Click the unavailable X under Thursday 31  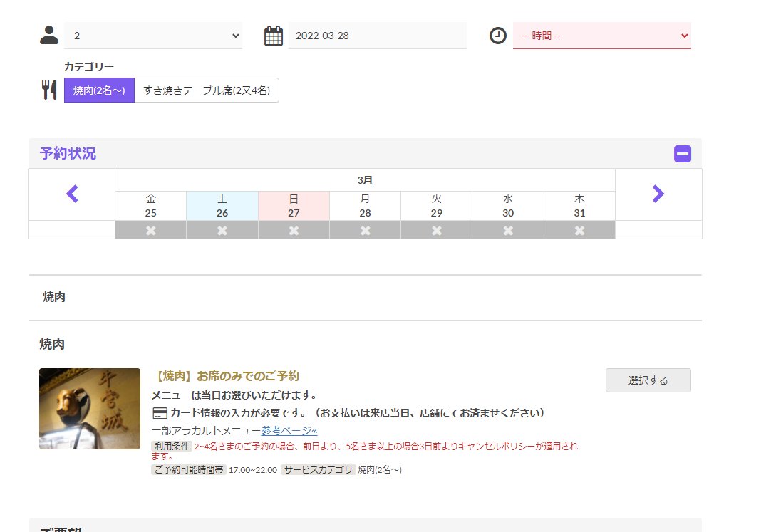click(579, 230)
